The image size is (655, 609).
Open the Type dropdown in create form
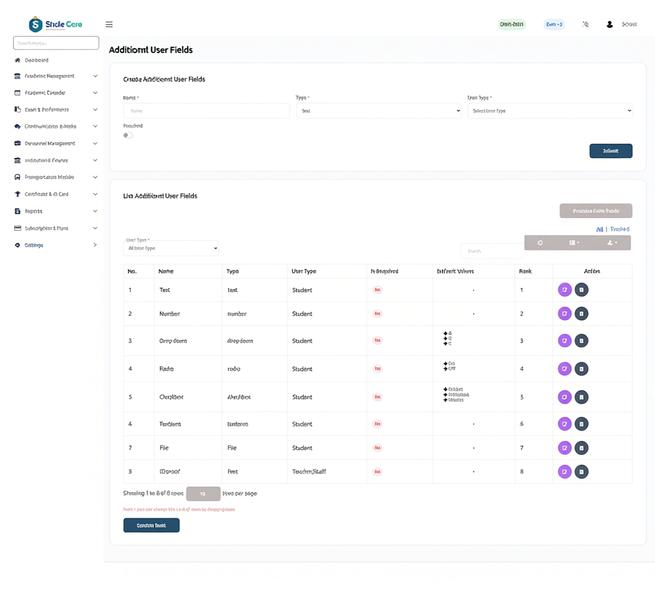click(379, 111)
